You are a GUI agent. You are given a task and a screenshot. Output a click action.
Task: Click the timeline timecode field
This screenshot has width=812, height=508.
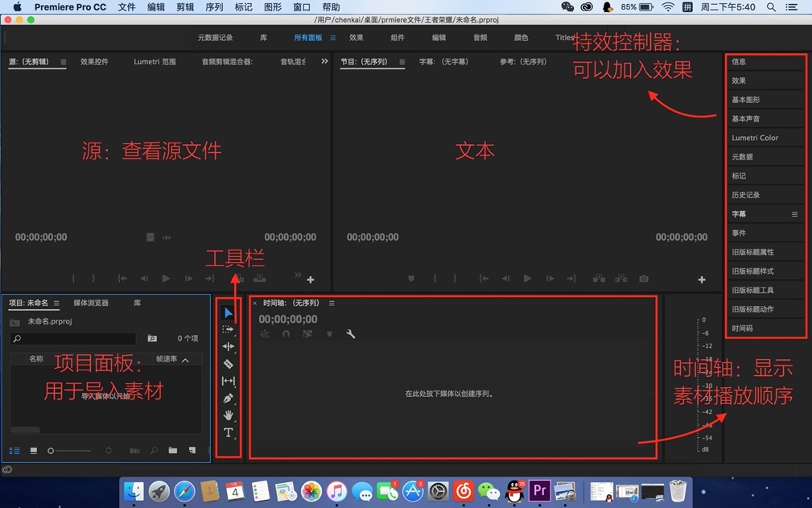point(288,320)
